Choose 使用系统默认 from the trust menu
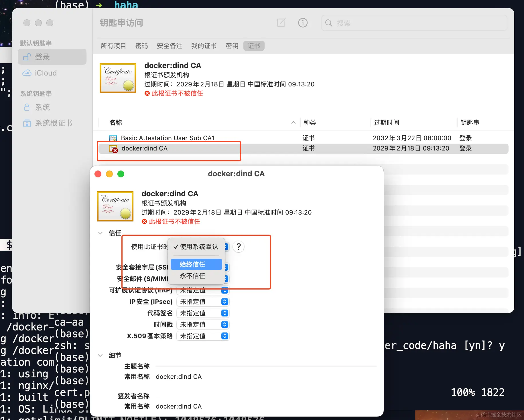524x420 pixels. (x=196, y=247)
